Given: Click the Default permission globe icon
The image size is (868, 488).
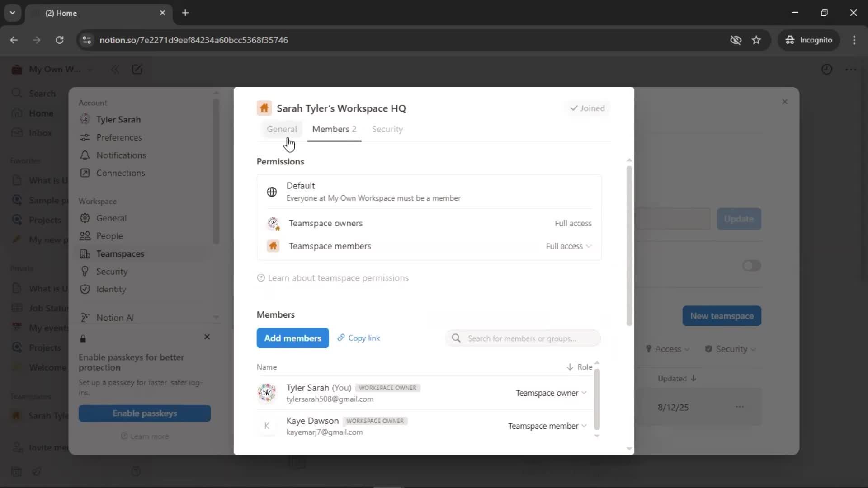Looking at the screenshot, I should 272,192.
